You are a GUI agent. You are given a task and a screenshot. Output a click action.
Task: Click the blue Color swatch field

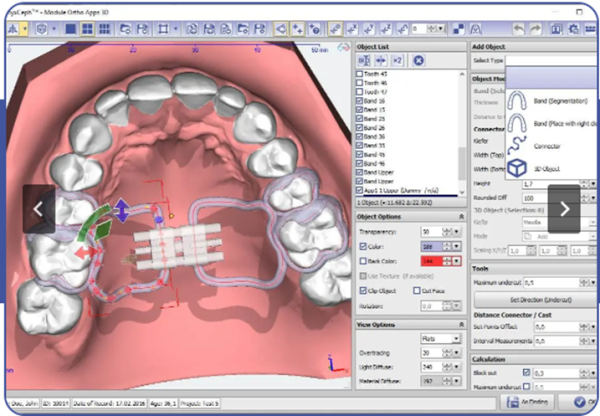[x=431, y=246]
